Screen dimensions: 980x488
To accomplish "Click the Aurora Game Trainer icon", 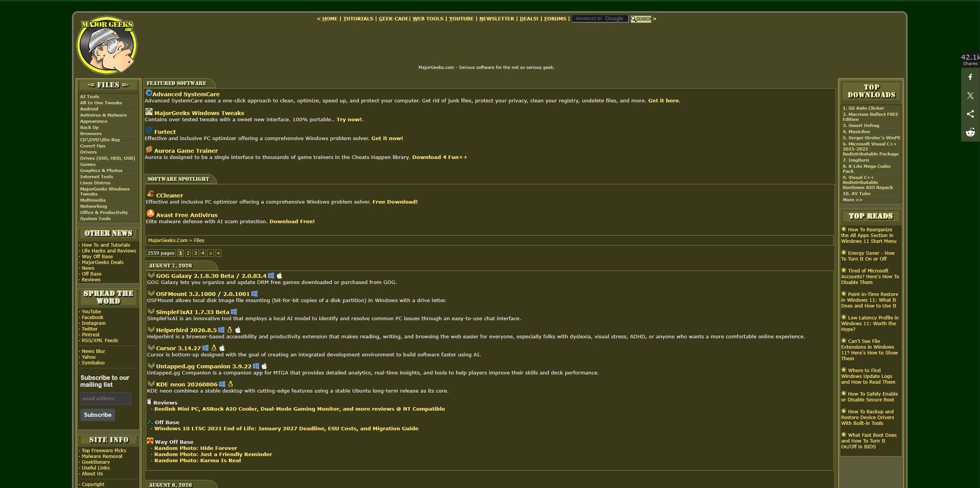I will tap(149, 149).
